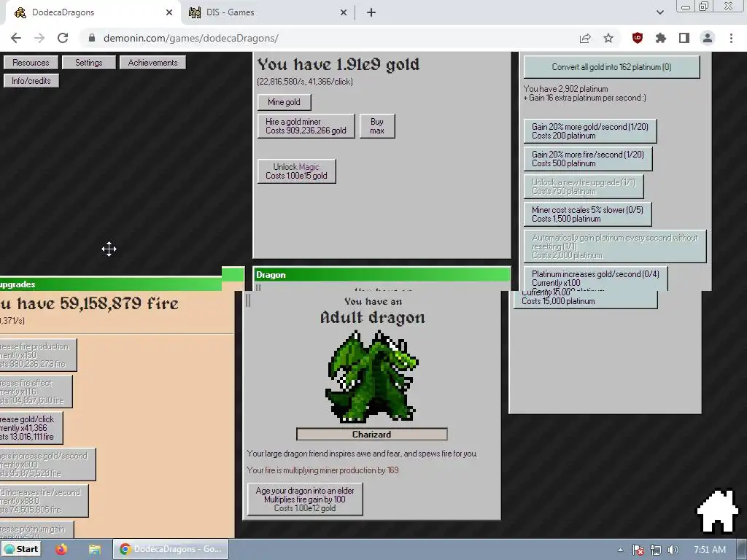747x560 pixels.
Task: Open the tab search chevron
Action: [x=659, y=12]
